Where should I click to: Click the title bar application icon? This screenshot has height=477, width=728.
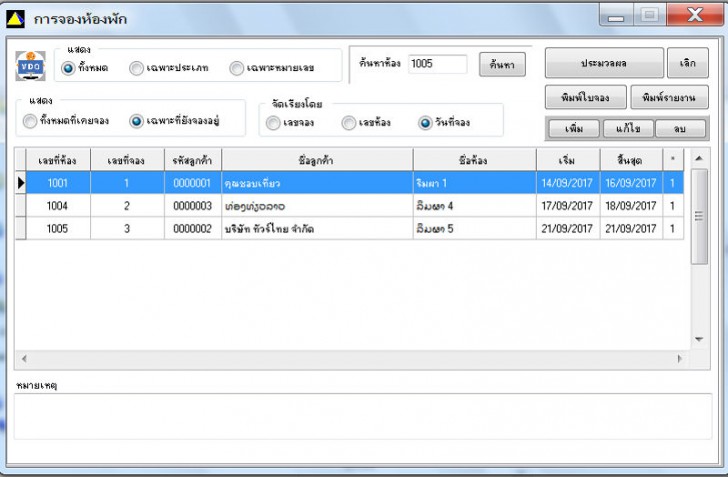tap(15, 20)
